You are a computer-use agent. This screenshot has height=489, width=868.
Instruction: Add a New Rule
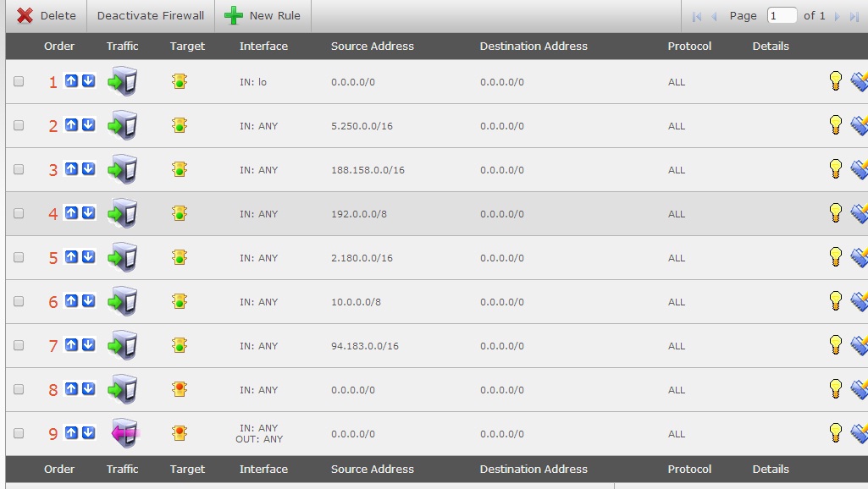[x=263, y=16]
